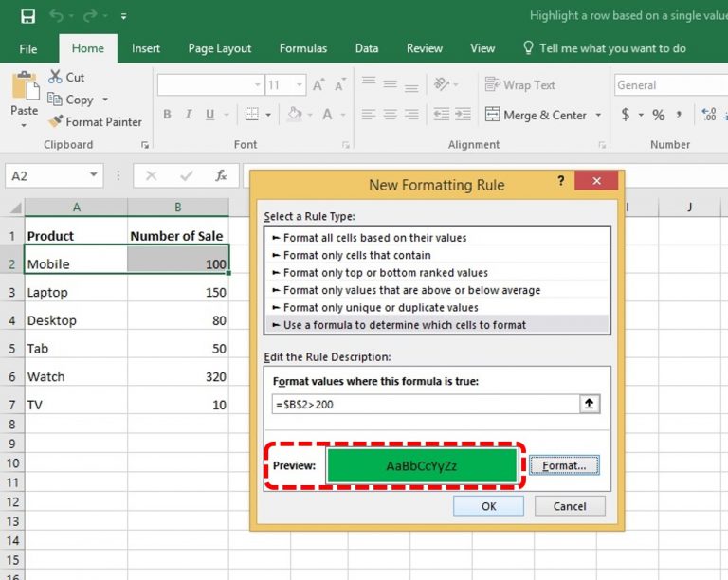Click Percent Style icon

coord(659,115)
